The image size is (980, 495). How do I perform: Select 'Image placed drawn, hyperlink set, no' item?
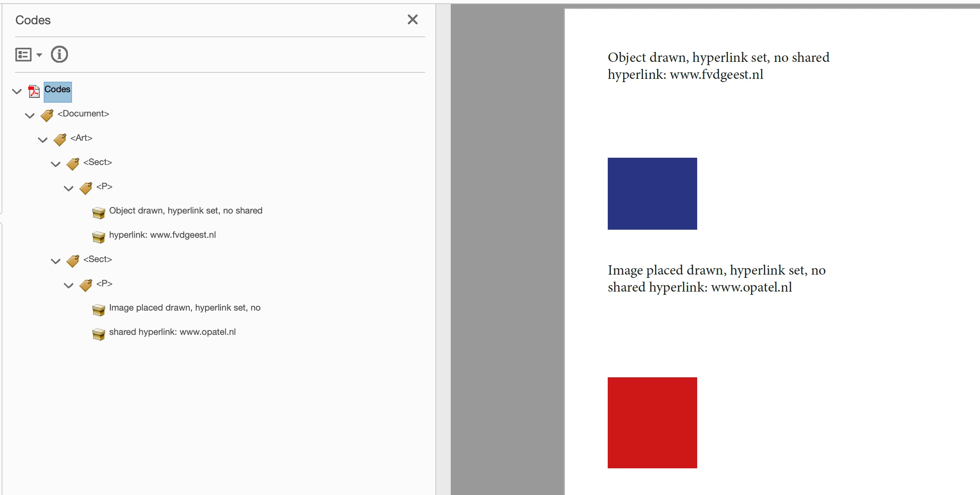click(x=185, y=308)
